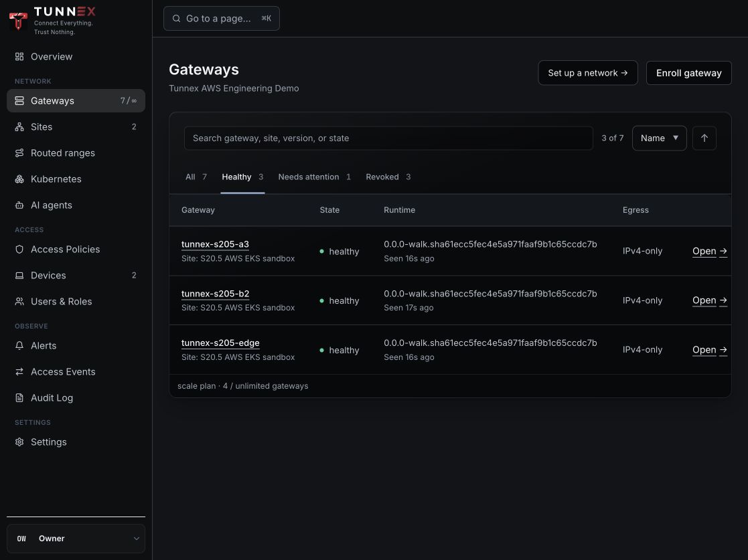Click Tunnex AWS Engineering Demo subtitle
The height and width of the screenshot is (560, 748).
click(234, 88)
